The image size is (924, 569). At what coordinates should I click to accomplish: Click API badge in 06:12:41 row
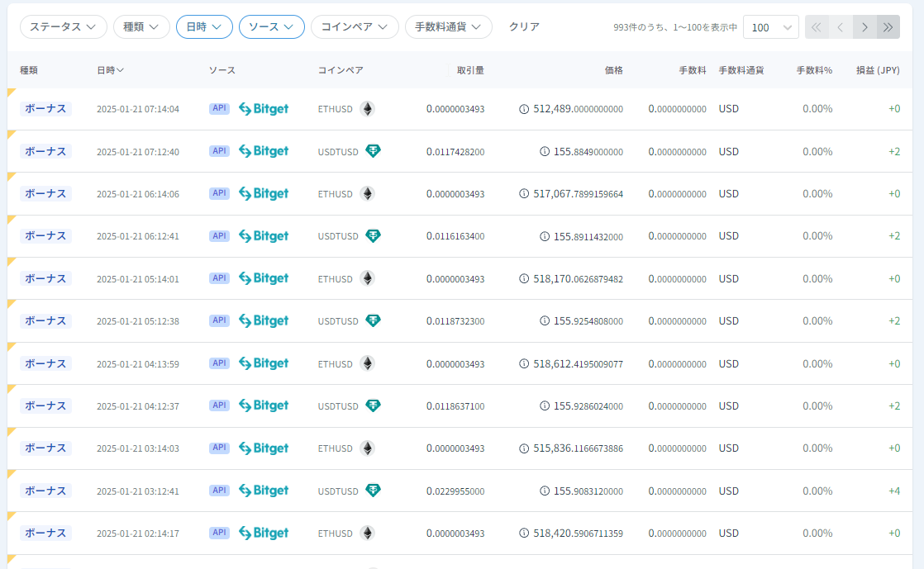219,235
